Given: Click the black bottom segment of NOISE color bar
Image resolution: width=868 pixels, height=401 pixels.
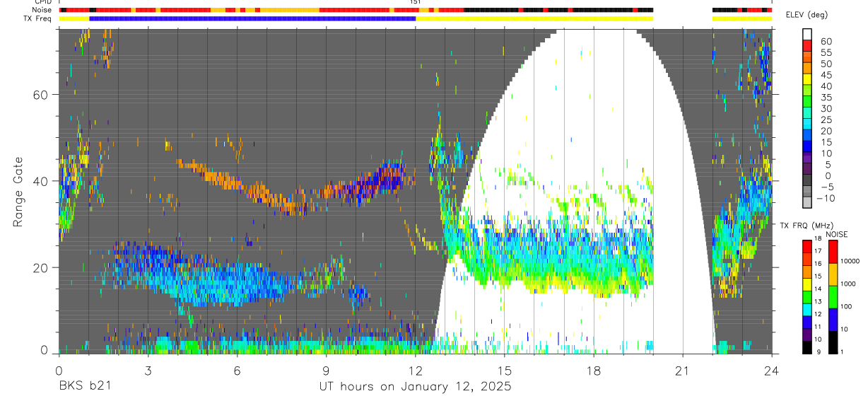Looking at the screenshot, I should point(833,342).
